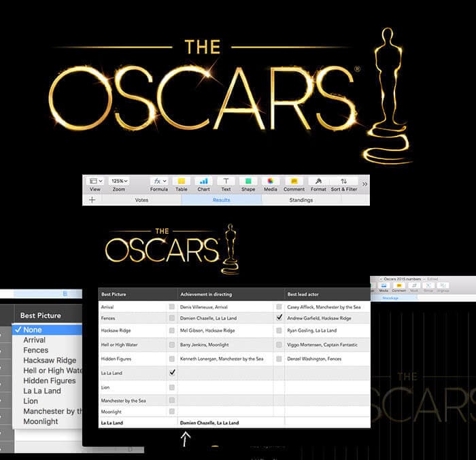Screen dimensions: 476x460
Task: Select the Denzel Washington, Fences cell
Action: click(328, 359)
